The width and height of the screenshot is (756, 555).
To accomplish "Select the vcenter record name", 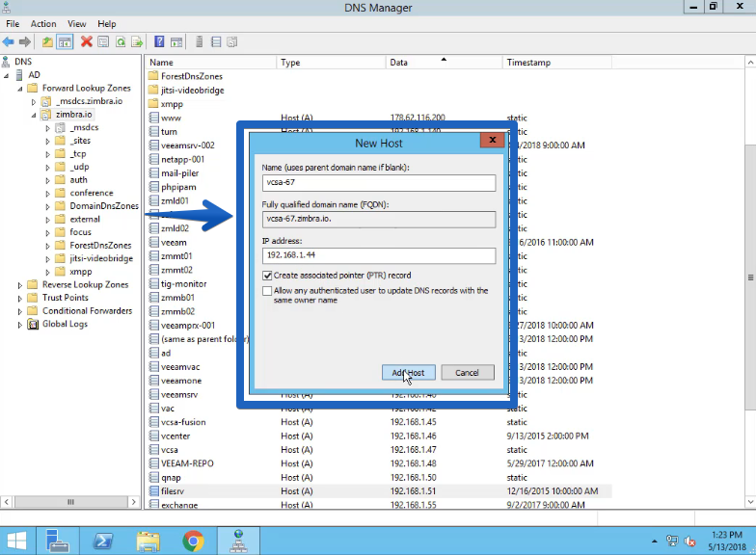I will click(x=175, y=436).
